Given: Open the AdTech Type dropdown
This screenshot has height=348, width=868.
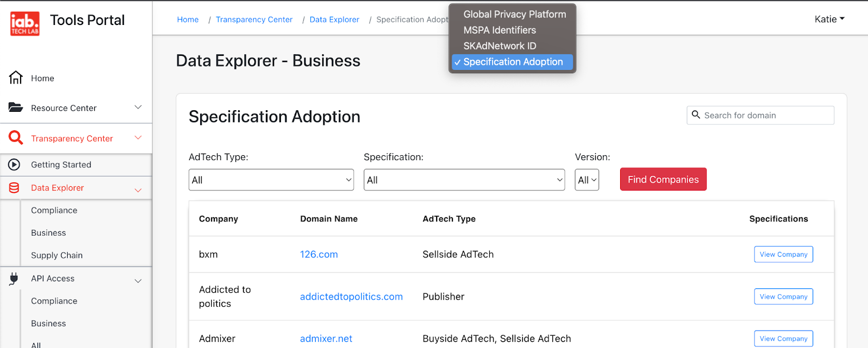Looking at the screenshot, I should coord(271,180).
